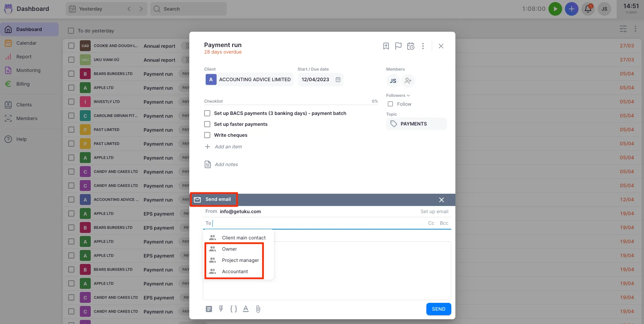This screenshot has width=644, height=324.
Task: Enable the Follow checkbox
Action: (390, 104)
